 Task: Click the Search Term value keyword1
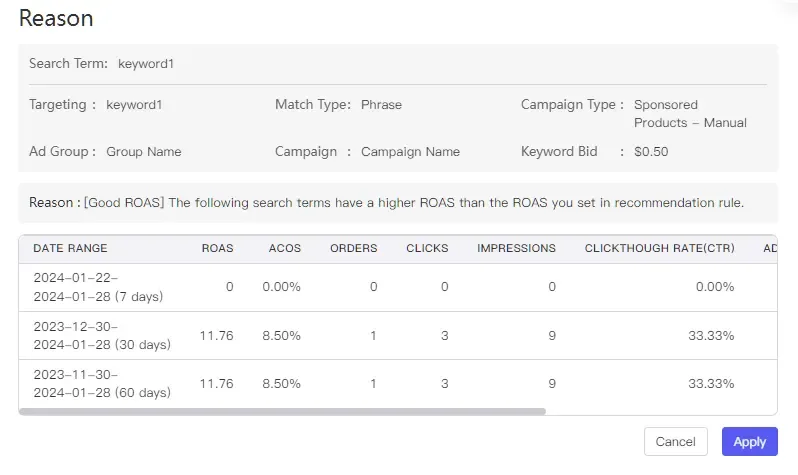[146, 64]
